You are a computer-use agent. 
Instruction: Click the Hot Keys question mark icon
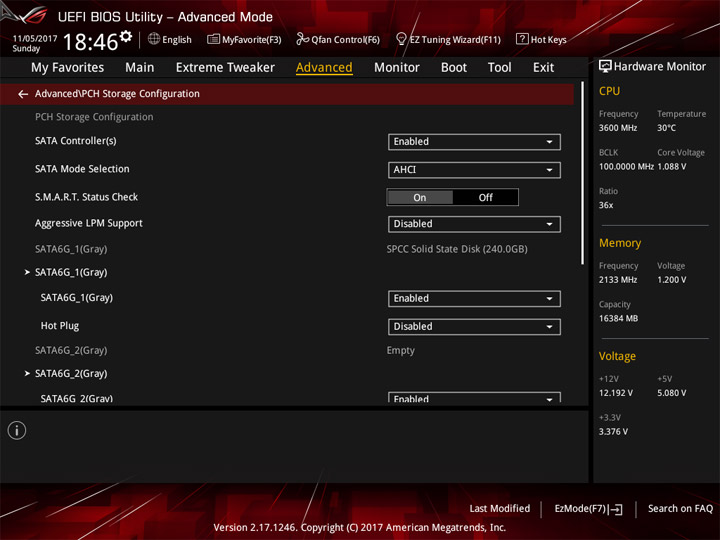[x=522, y=39]
